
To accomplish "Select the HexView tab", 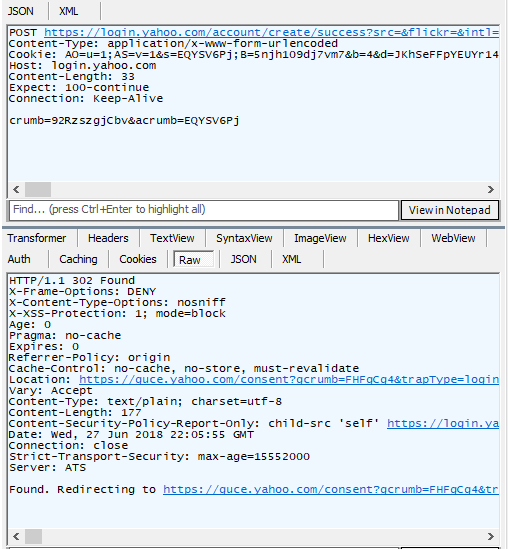I will (x=388, y=238).
